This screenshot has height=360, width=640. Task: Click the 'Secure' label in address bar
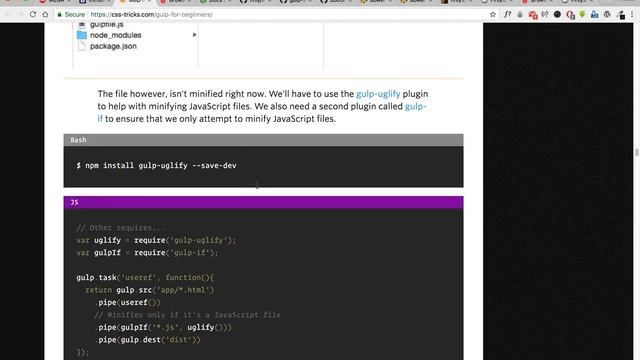point(75,14)
